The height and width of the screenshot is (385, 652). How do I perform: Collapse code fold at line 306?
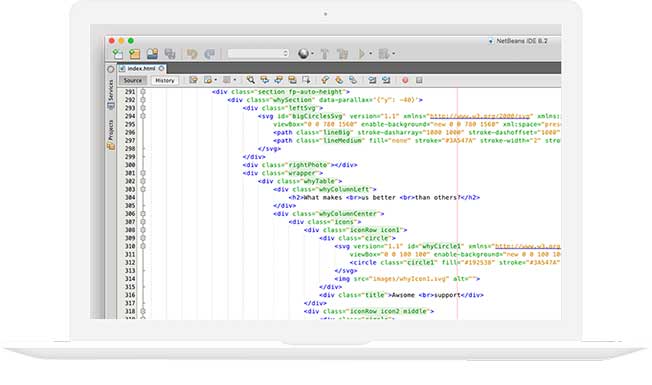(143, 214)
